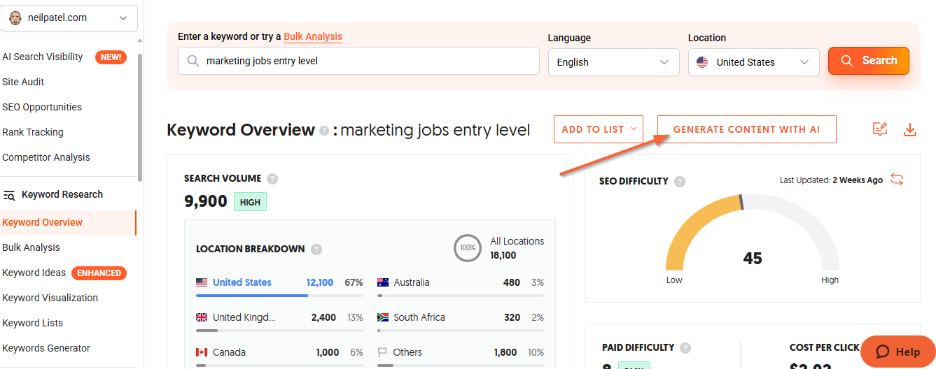
Task: Click the orange Search button
Action: point(869,61)
